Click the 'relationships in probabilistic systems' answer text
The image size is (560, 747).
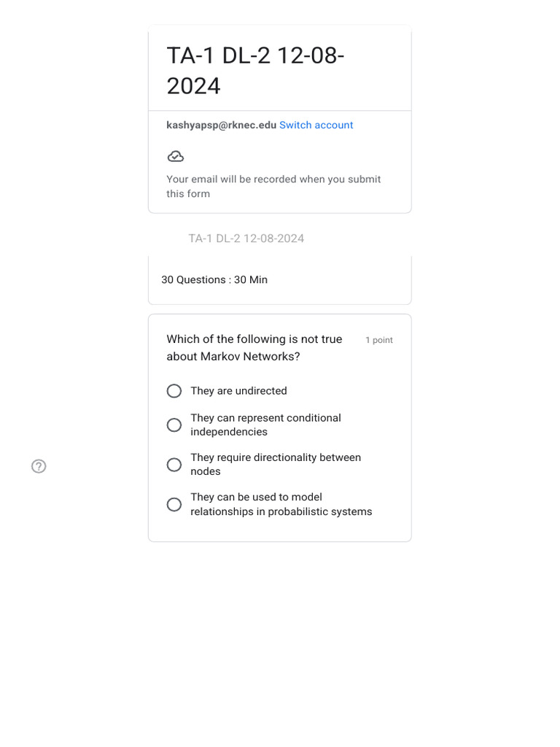[281, 511]
